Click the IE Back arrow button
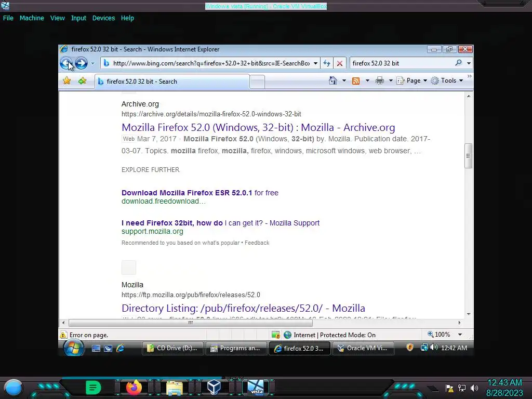532x399 pixels. [66, 63]
